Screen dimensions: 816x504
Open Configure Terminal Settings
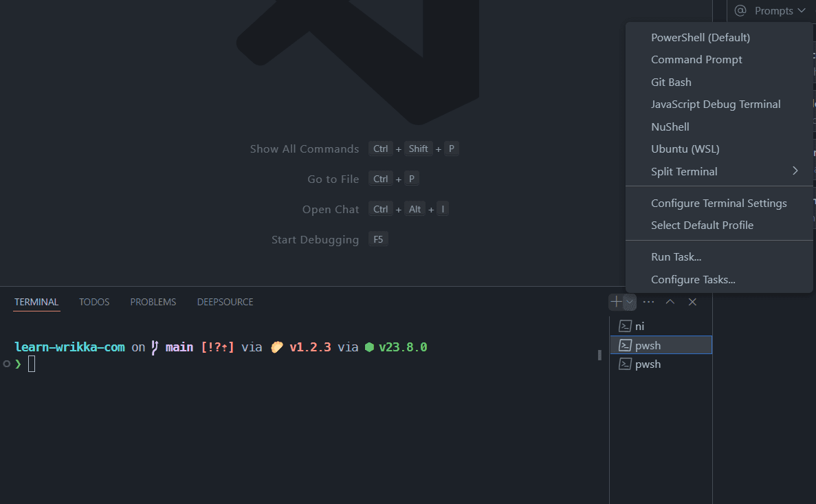point(719,203)
